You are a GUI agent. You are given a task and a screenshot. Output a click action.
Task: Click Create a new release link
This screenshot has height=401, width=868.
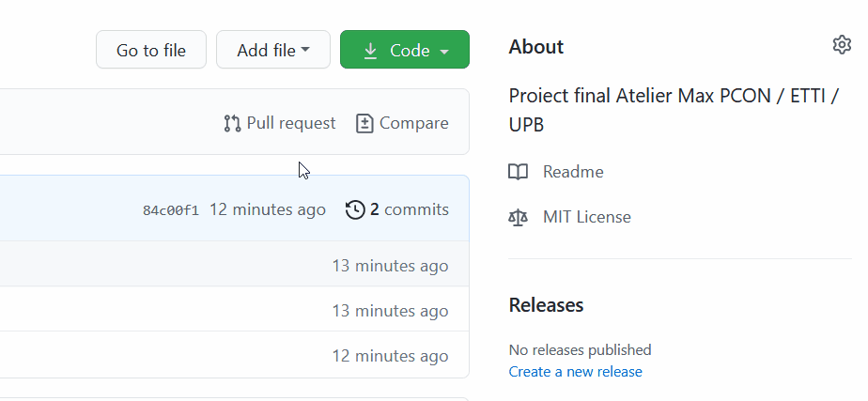click(x=575, y=372)
